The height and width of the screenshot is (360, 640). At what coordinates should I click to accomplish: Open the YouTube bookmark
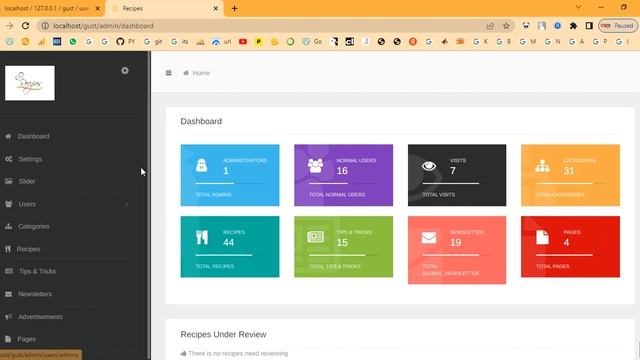(243, 42)
